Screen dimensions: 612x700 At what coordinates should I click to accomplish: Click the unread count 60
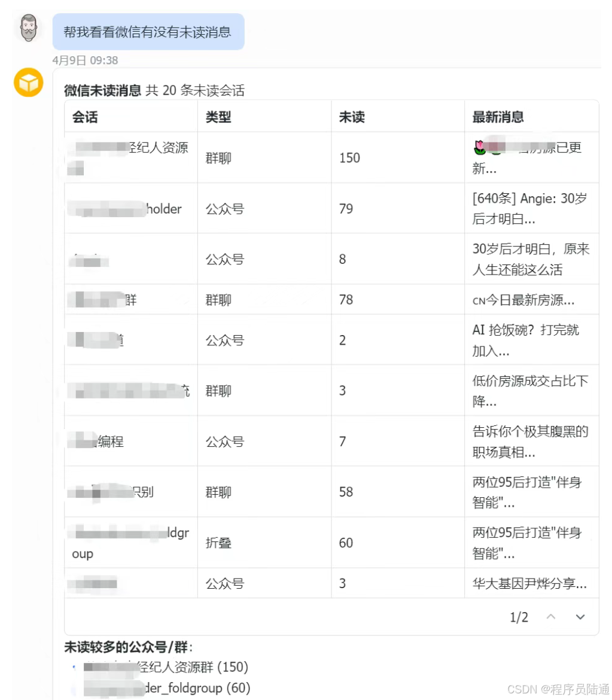(346, 543)
